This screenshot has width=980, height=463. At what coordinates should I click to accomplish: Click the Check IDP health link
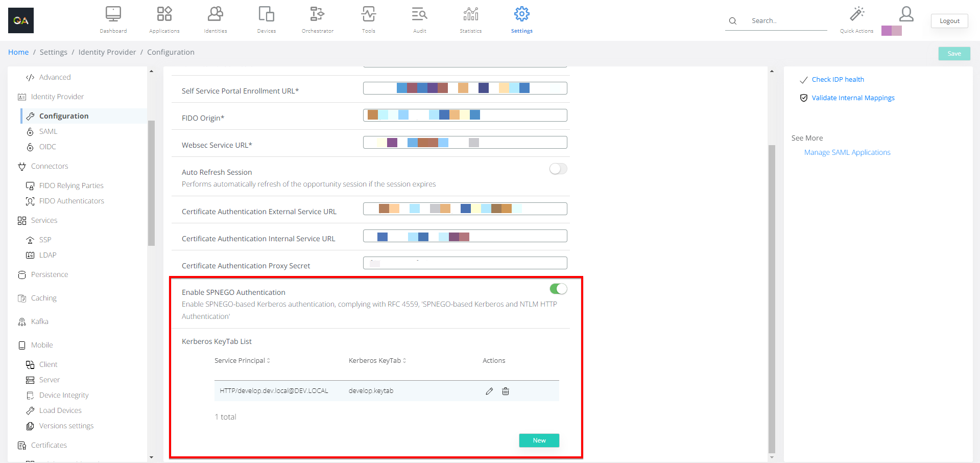pos(838,80)
